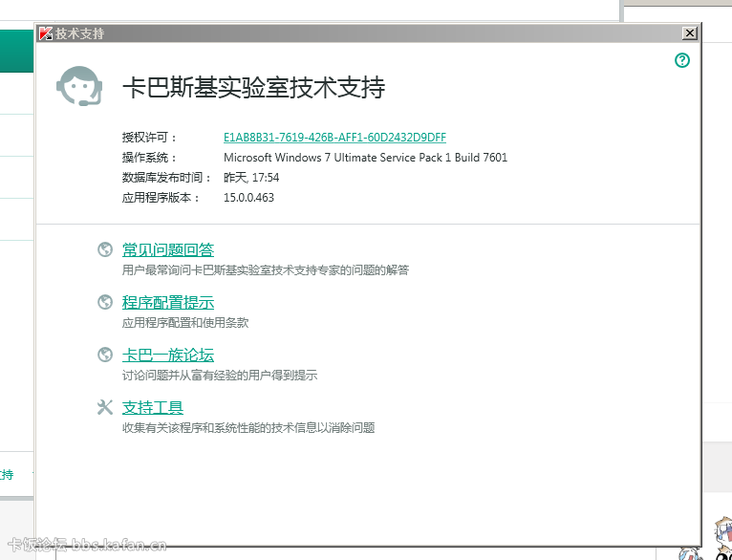Screen dimensions: 732x560
Task: Select the operating system text Microsoft Windows 7 Ultimate
Action: [366, 158]
